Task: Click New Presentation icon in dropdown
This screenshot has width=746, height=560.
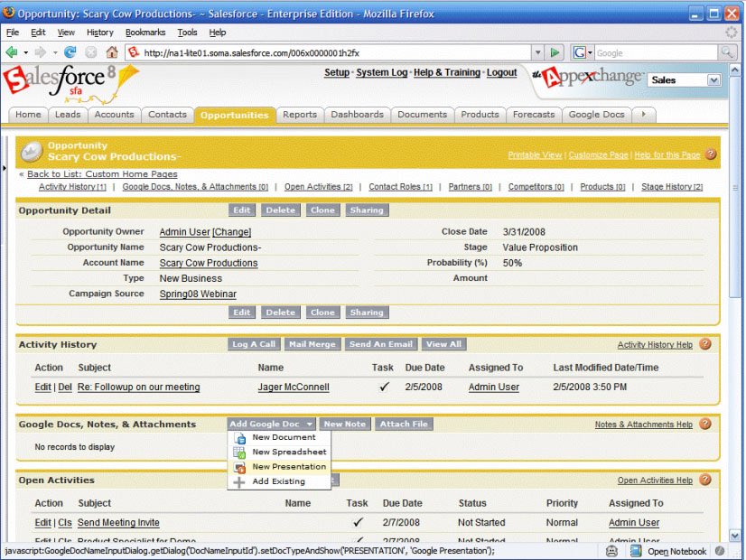Action: 240,467
